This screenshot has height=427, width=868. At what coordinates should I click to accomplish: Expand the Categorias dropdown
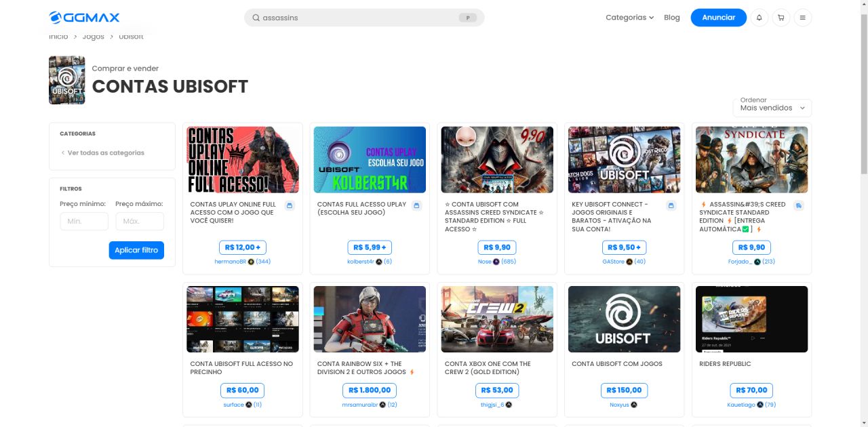tap(629, 18)
